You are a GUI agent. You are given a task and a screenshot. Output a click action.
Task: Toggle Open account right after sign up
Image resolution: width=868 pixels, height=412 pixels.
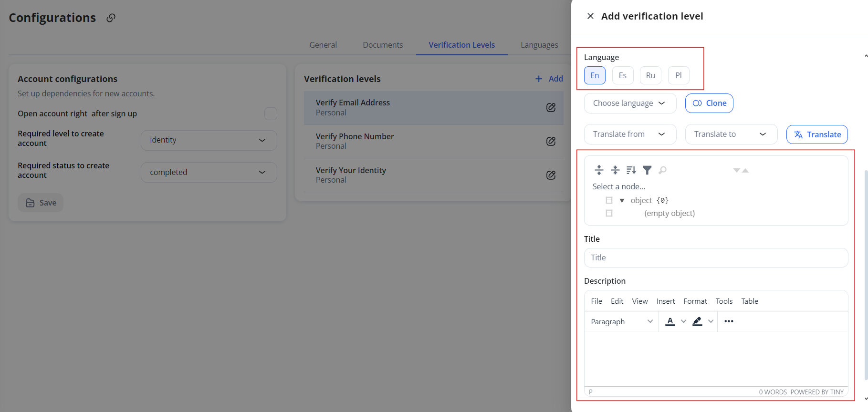click(x=271, y=113)
